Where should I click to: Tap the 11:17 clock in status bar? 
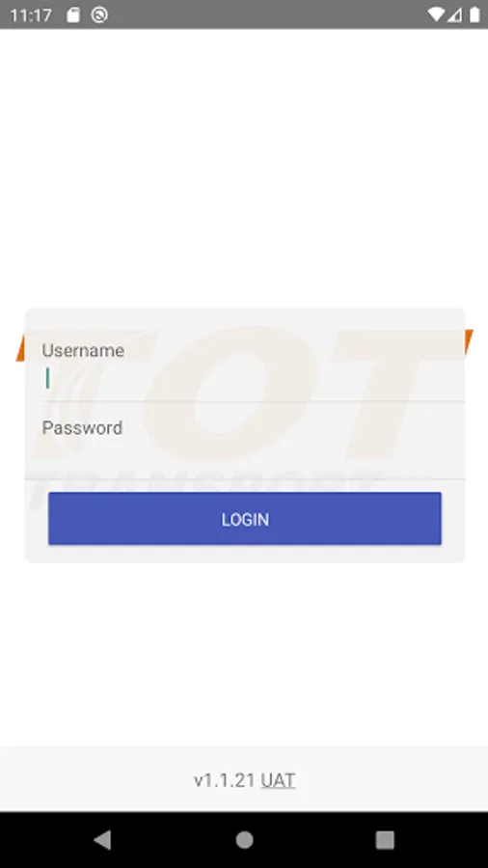(x=31, y=14)
